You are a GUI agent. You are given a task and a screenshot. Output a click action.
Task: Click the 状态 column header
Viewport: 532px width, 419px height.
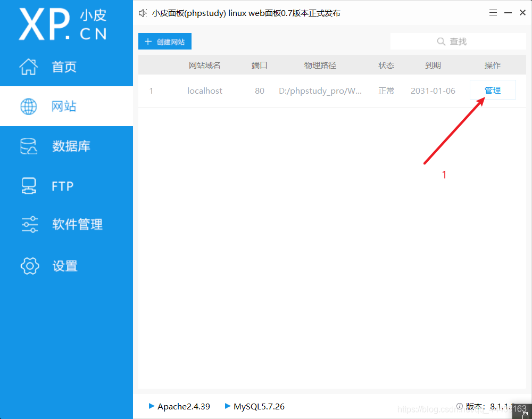coord(386,65)
